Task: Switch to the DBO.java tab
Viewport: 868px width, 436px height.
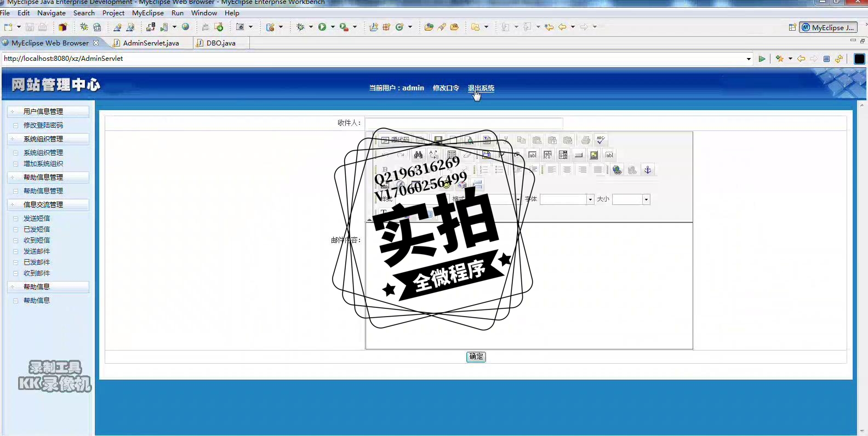Action: click(221, 43)
